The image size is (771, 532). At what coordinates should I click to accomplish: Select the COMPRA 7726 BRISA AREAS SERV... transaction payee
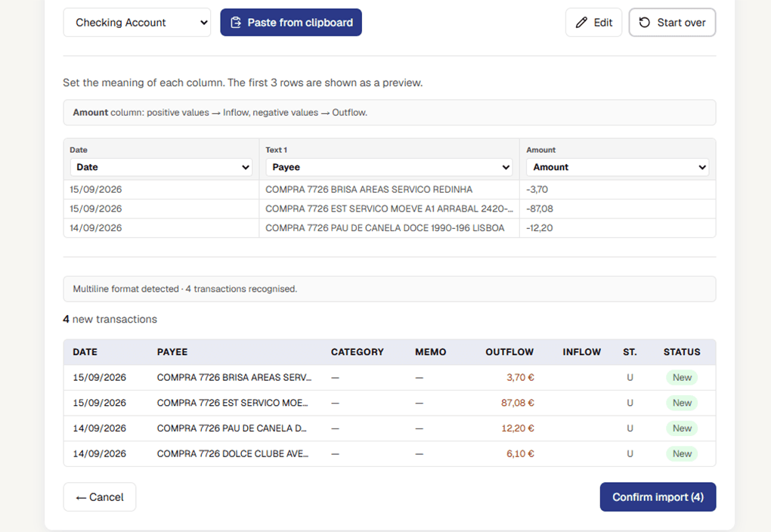(234, 378)
